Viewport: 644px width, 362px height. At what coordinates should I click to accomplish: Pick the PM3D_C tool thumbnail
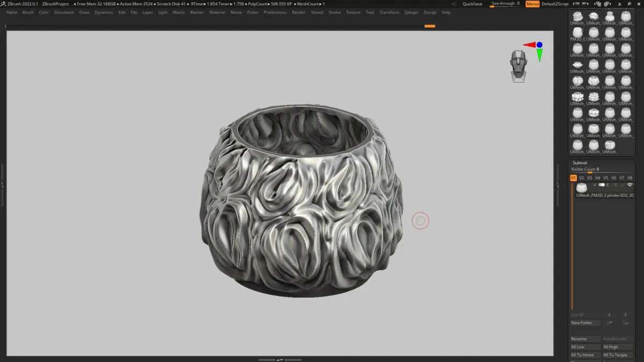click(577, 35)
